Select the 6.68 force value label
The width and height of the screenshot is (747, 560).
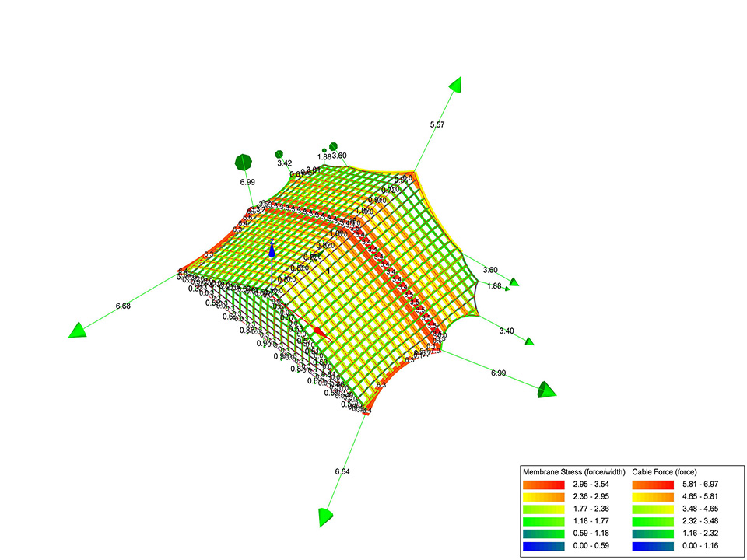[123, 306]
